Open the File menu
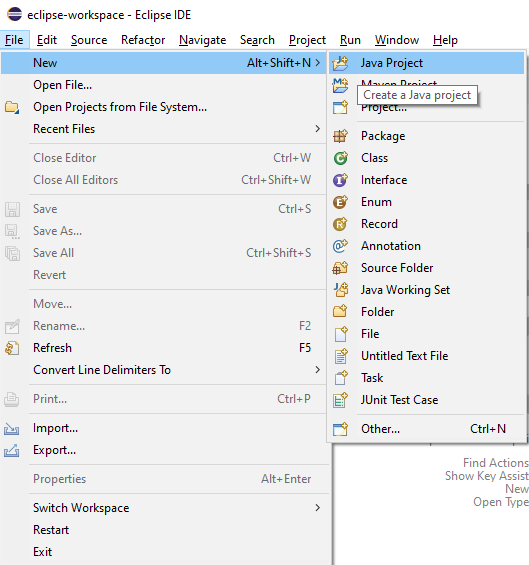This screenshot has height=565, width=529. pos(14,40)
